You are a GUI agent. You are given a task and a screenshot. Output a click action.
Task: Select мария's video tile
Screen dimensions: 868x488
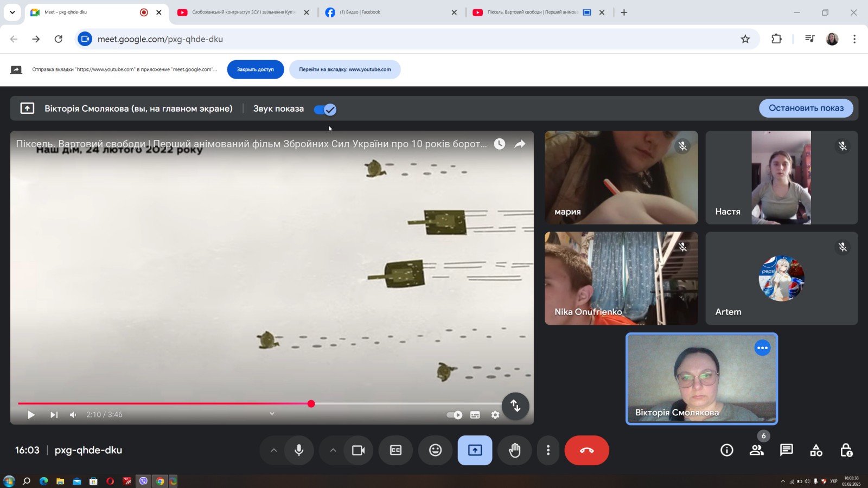pyautogui.click(x=621, y=177)
